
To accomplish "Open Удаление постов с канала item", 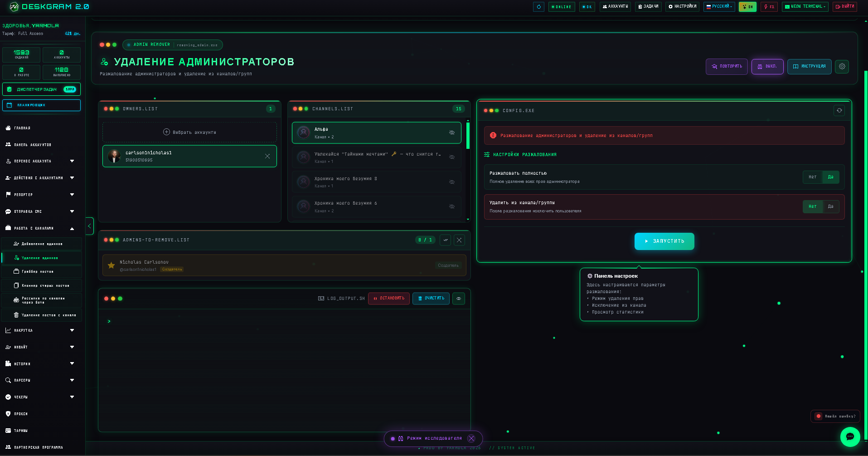I will (42, 315).
